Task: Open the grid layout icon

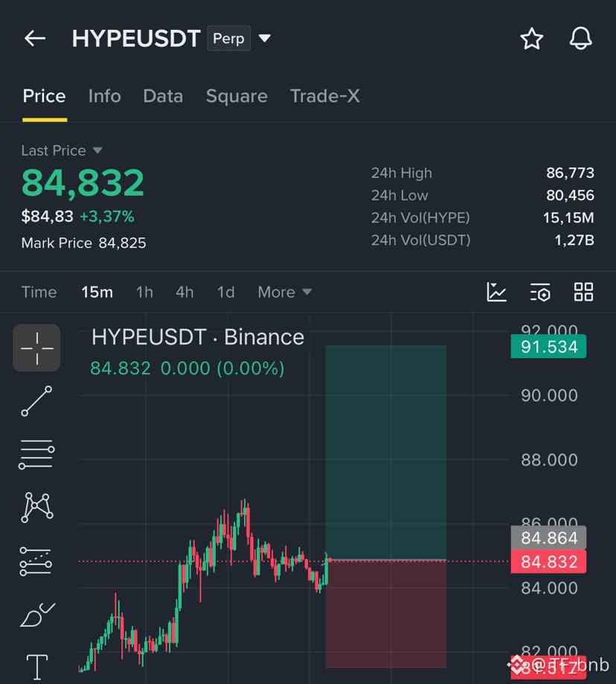Action: click(x=583, y=292)
